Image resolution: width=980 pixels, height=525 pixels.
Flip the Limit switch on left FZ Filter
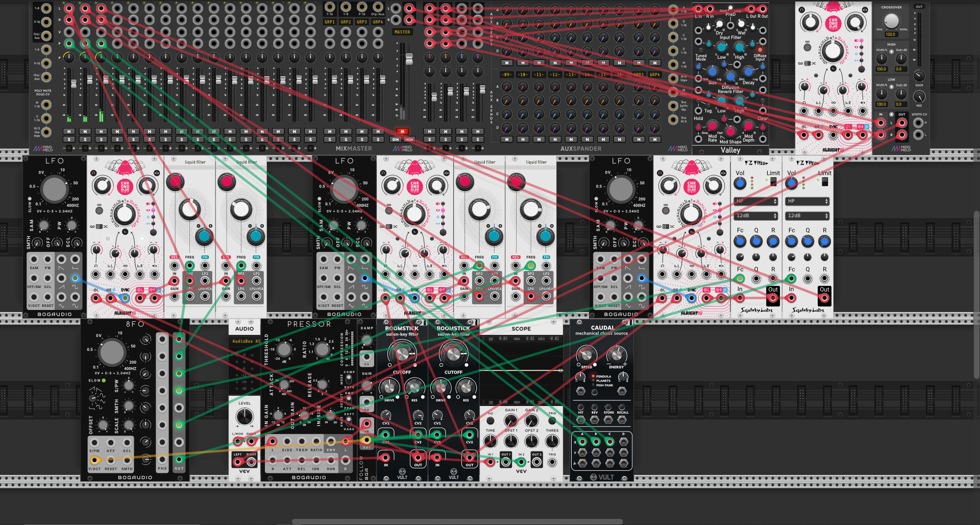[x=773, y=182]
